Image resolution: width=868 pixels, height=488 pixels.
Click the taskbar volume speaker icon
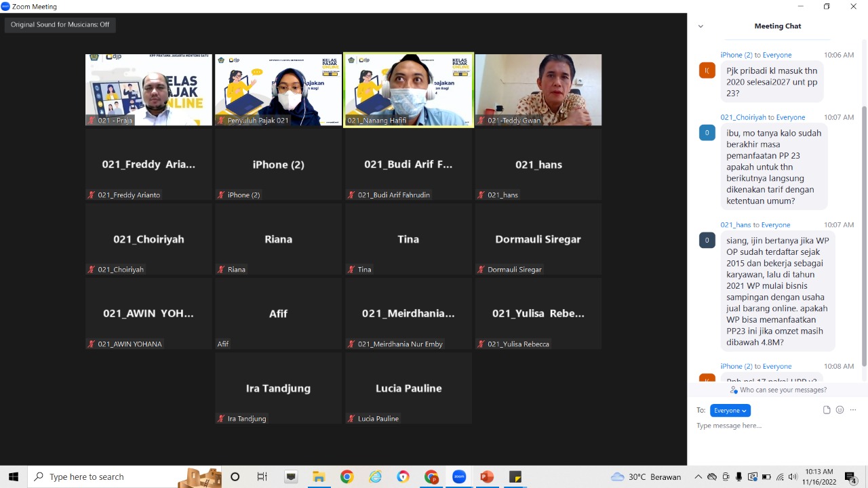tap(793, 476)
